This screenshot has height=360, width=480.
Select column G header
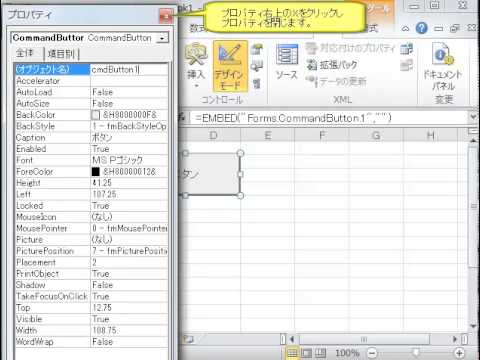click(x=376, y=135)
